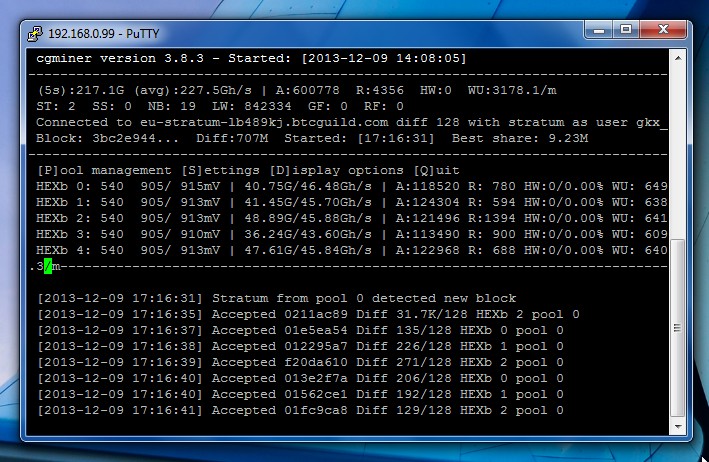Click the "[P]ool management" option text
The image size is (709, 462).
coord(104,170)
